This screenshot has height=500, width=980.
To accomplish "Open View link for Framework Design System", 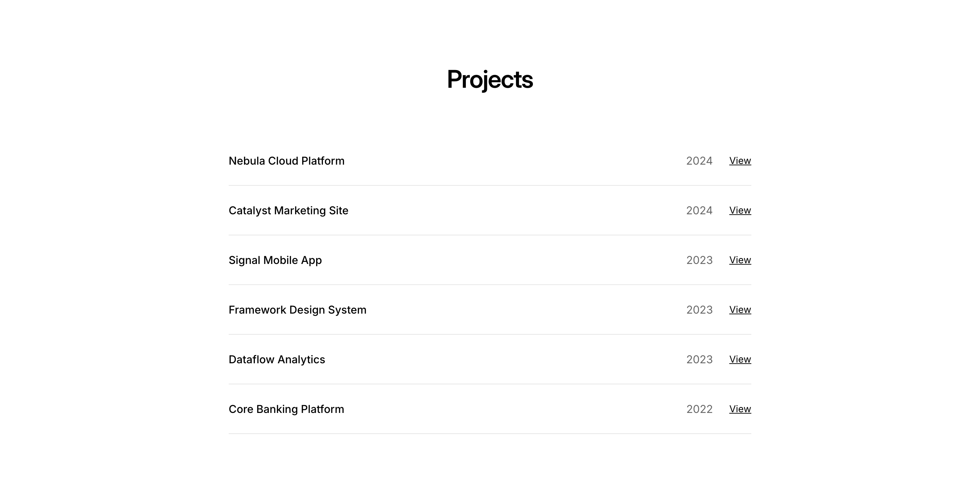I will click(739, 310).
